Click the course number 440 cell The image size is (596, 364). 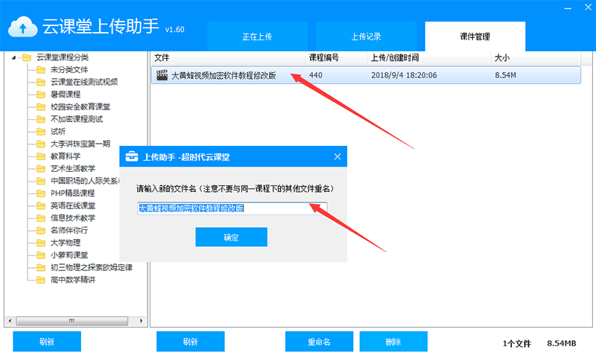[x=315, y=75]
